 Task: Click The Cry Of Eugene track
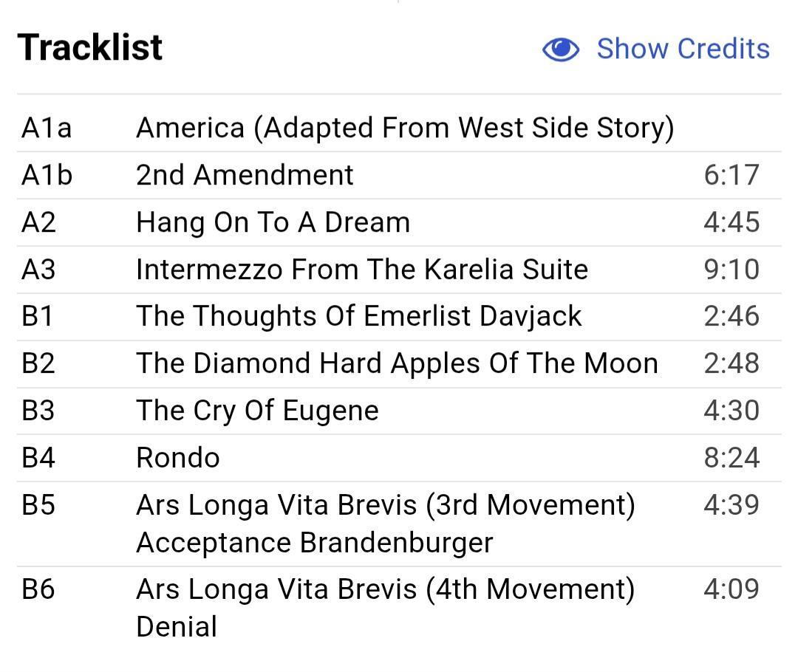pyautogui.click(x=257, y=411)
